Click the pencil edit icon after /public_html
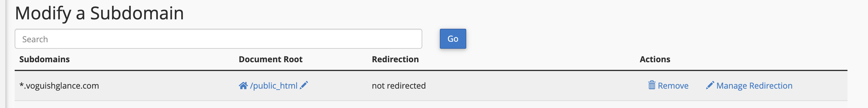Viewport: 868px width, 108px height. [x=304, y=85]
